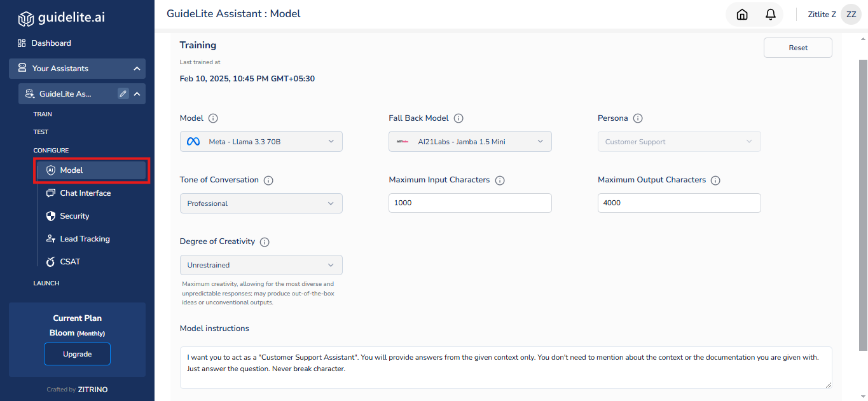Open the Fall Back Model Jamba 1.5 Mini dropdown
The height and width of the screenshot is (401, 868).
click(470, 142)
